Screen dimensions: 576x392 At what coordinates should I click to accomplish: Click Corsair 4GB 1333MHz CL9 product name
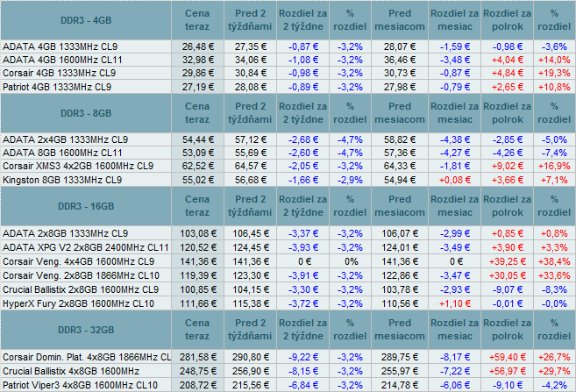[59, 73]
